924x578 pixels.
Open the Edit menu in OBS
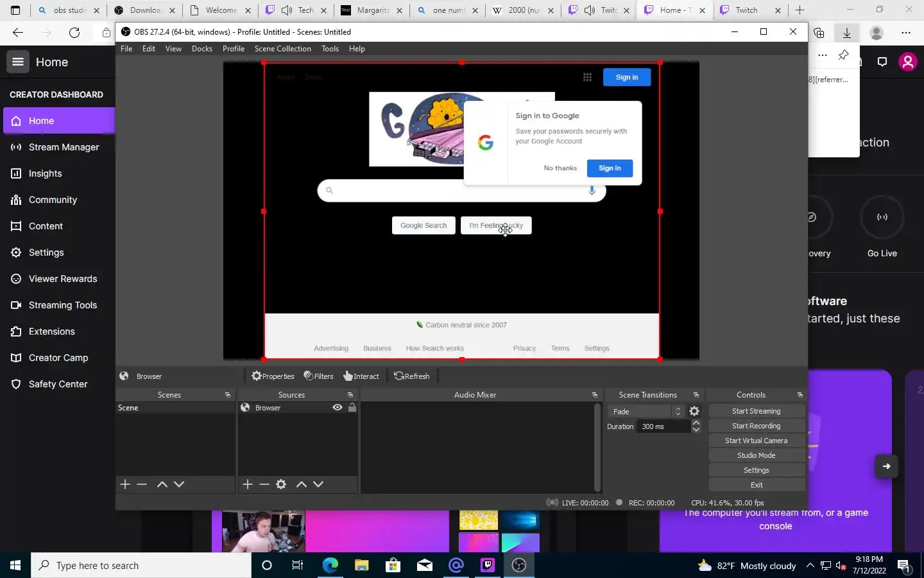pos(149,49)
